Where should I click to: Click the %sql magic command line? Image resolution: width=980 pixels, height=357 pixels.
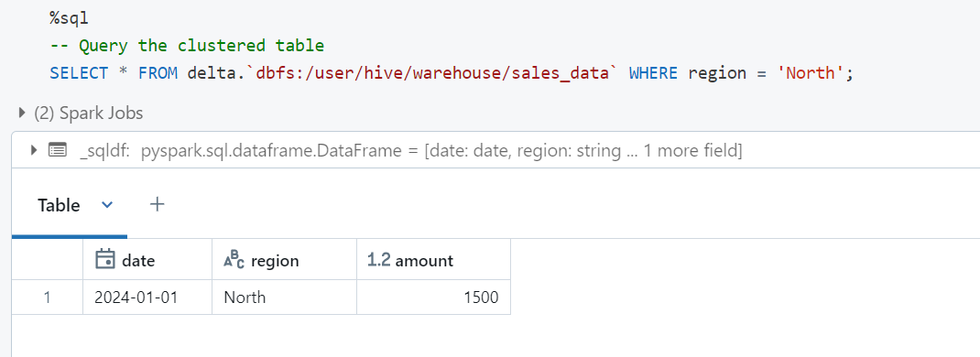tap(70, 18)
